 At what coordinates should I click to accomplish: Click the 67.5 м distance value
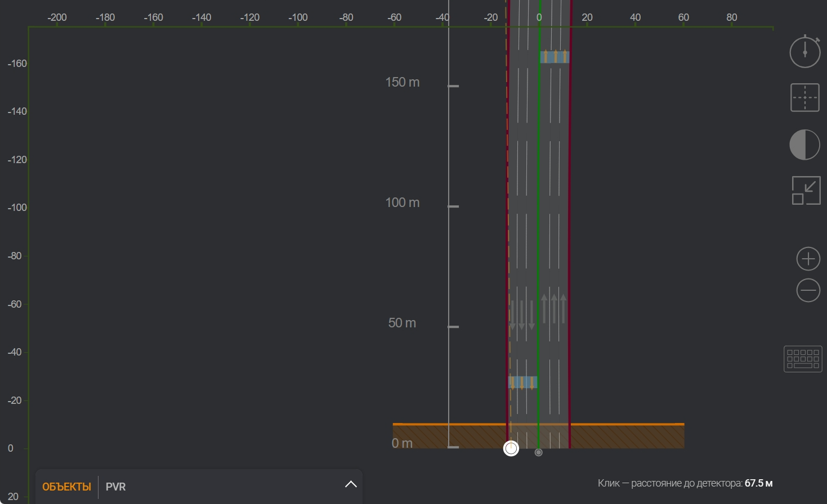758,483
